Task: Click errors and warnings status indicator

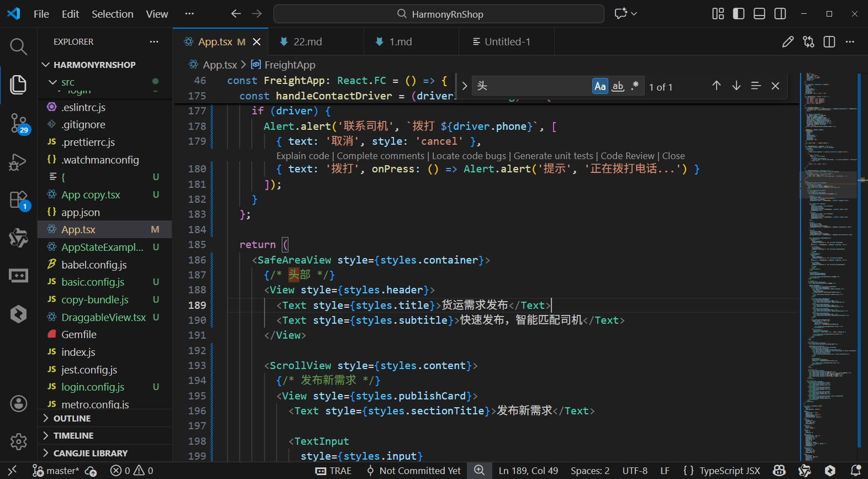Action: 132,471
